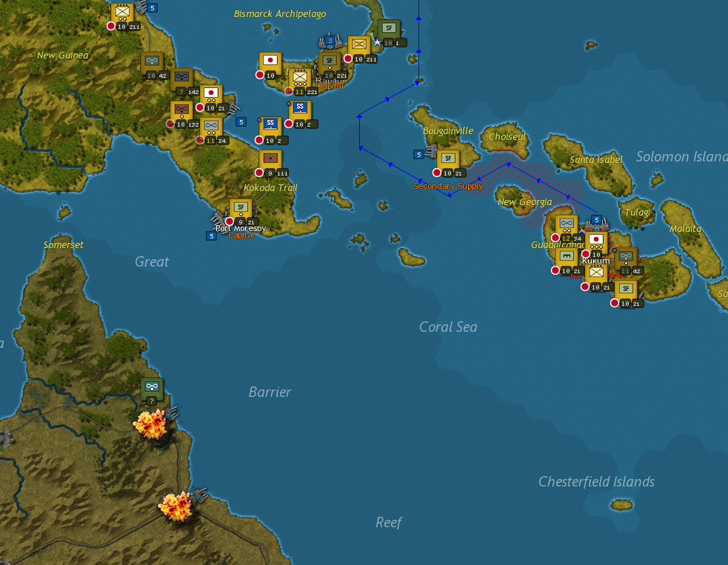Viewport: 728px width, 565px height.
Task: Click the lower explosion on the Australian coast
Action: [x=176, y=506]
